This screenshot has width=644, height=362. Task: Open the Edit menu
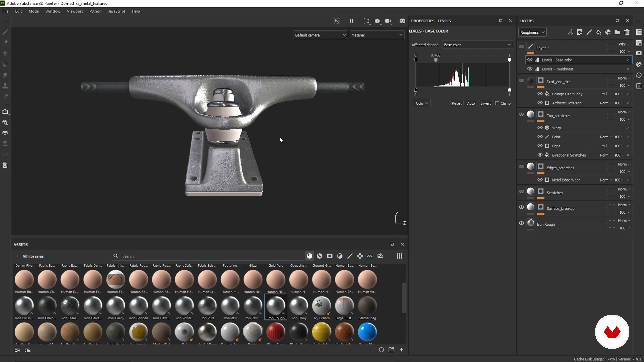click(18, 11)
